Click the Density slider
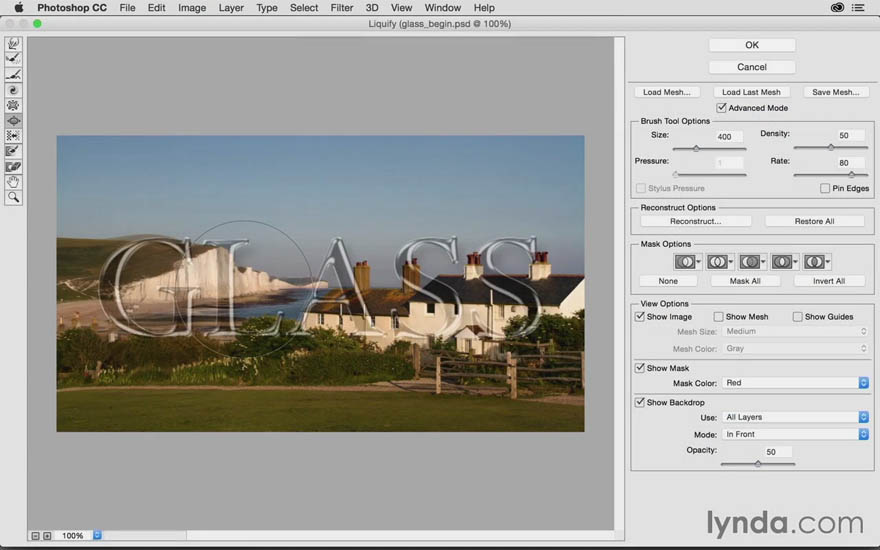 [x=831, y=148]
